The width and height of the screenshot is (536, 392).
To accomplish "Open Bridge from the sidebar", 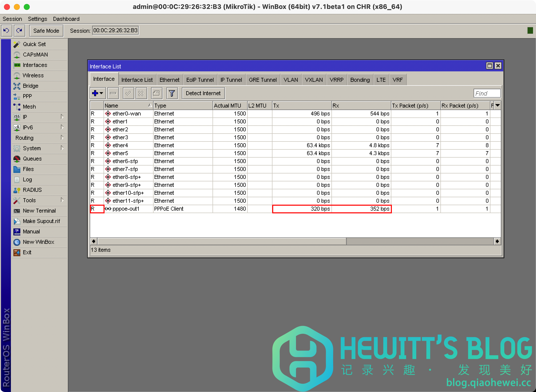I will coord(30,86).
